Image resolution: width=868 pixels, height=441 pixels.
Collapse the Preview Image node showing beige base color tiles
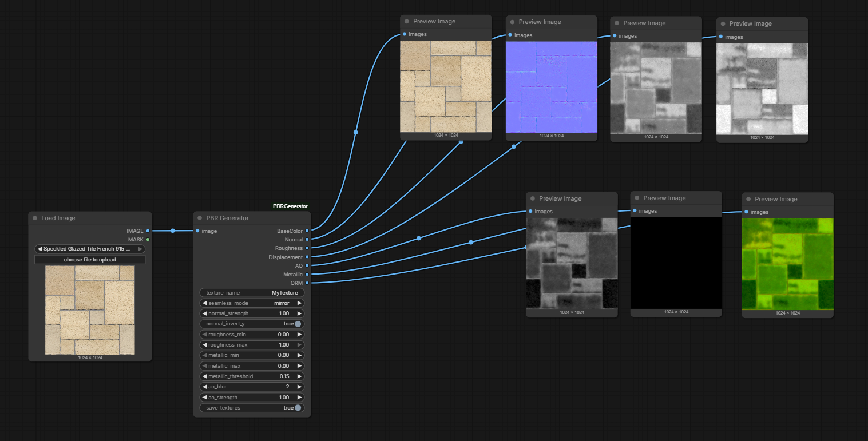tap(407, 21)
